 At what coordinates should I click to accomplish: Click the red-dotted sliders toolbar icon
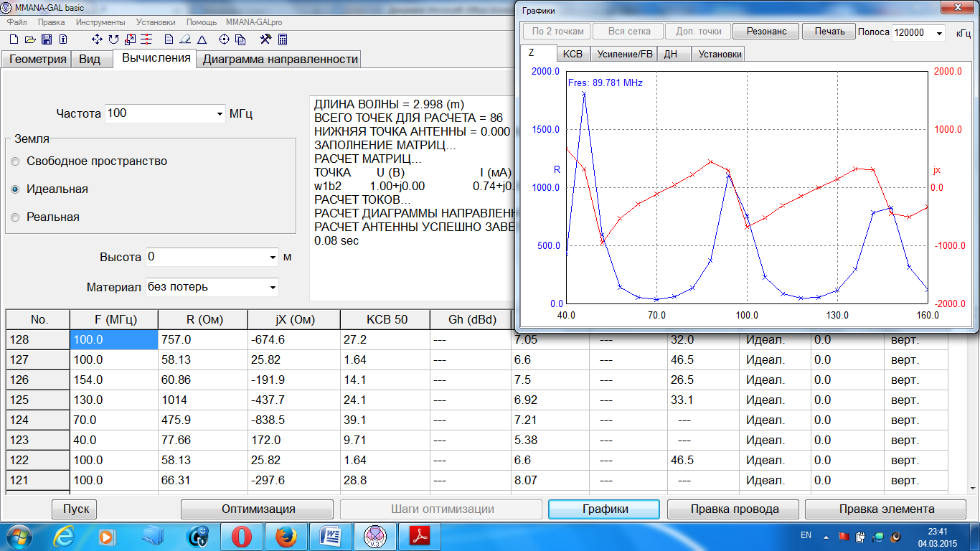pyautogui.click(x=146, y=39)
